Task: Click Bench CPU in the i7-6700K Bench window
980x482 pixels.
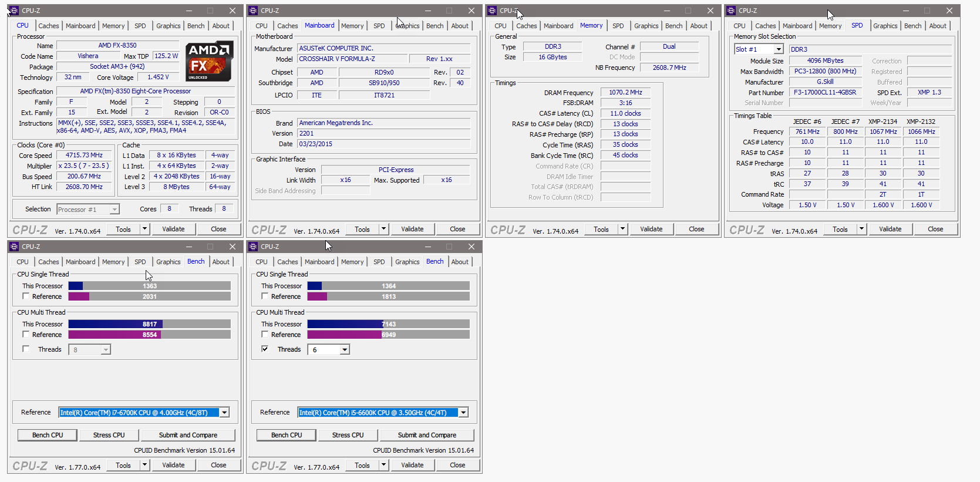Action: (48, 435)
